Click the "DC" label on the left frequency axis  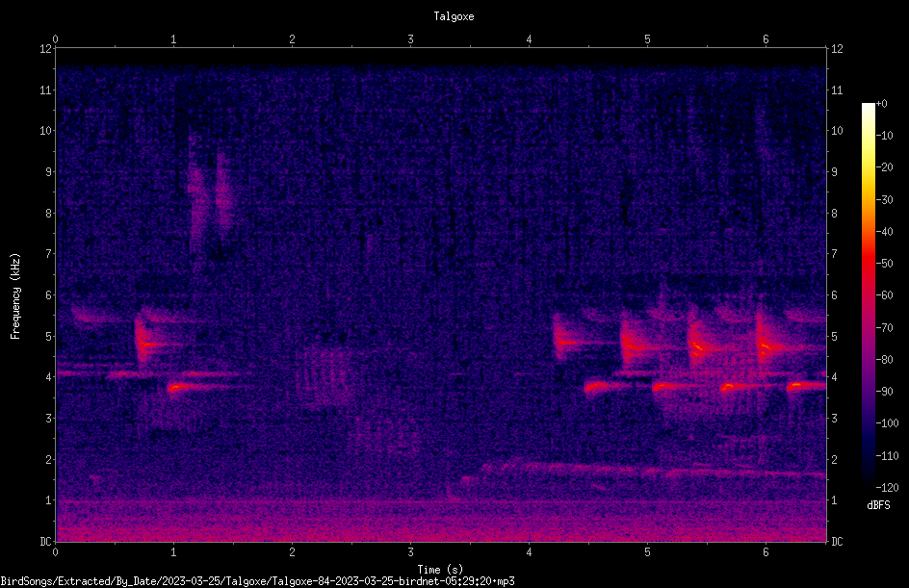[46, 542]
